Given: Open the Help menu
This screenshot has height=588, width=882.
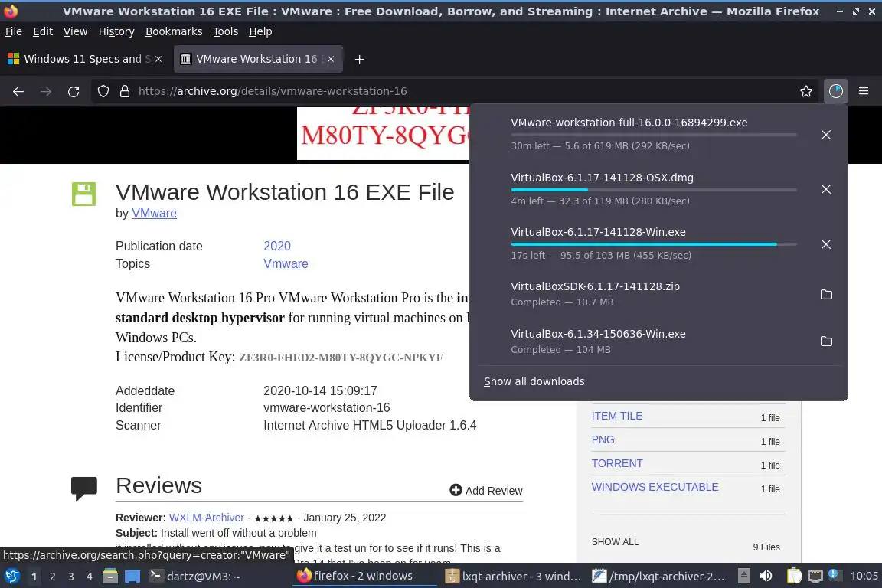Looking at the screenshot, I should 260,31.
